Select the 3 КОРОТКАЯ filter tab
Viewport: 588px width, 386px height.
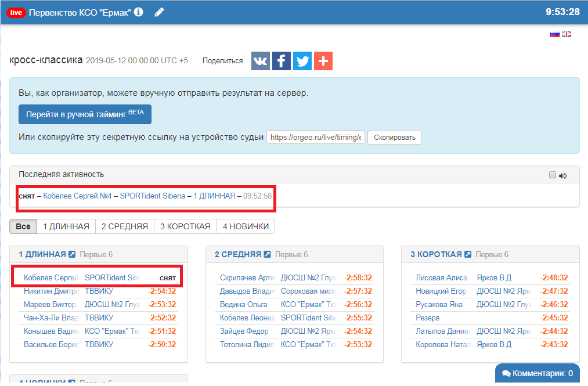click(x=185, y=226)
